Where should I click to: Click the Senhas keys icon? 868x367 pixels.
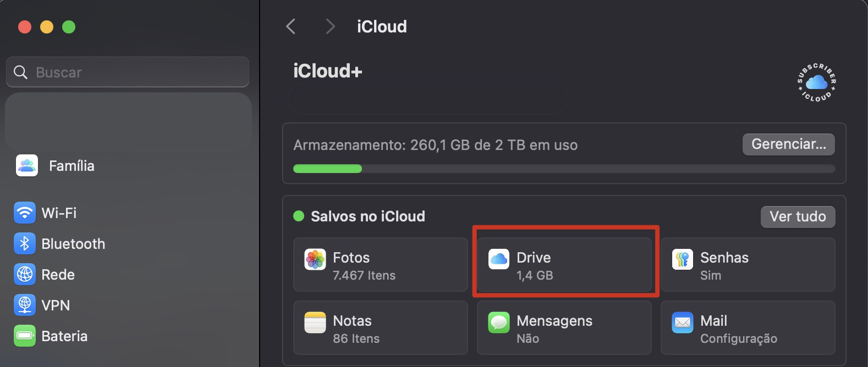tap(682, 259)
